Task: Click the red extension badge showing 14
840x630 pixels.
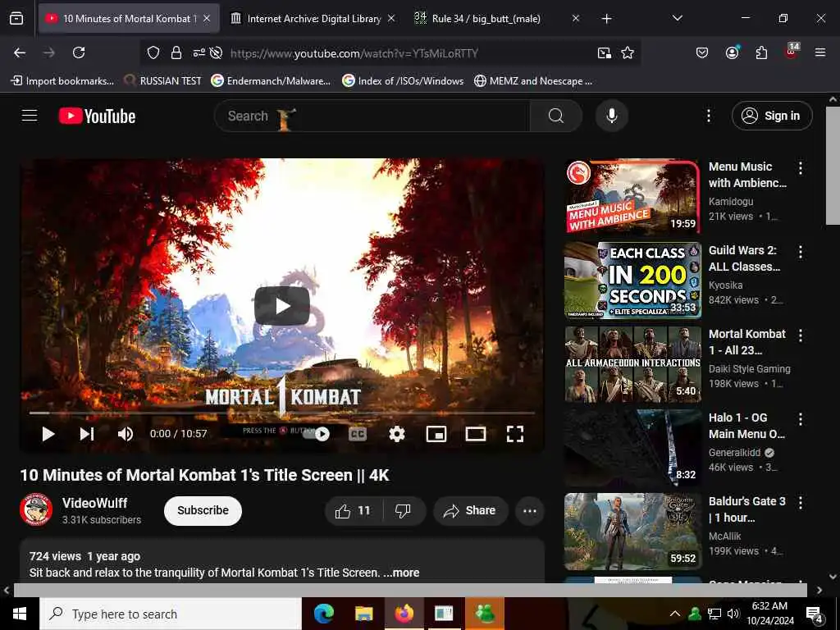Action: pos(792,51)
